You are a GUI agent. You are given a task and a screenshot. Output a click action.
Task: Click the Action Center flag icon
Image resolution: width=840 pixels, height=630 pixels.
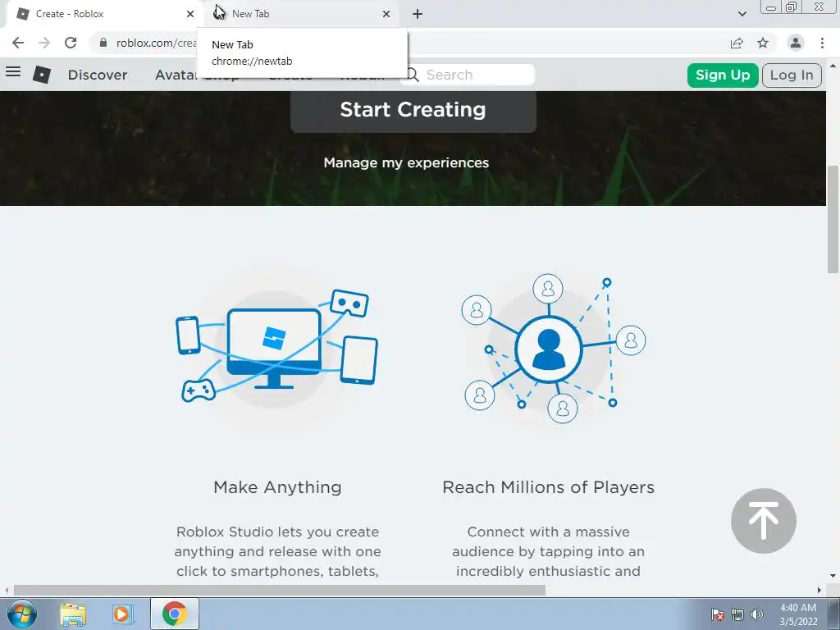click(718, 614)
